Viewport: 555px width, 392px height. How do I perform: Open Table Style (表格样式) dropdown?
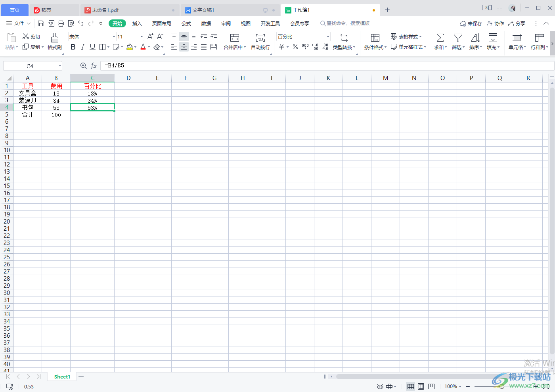[406, 36]
